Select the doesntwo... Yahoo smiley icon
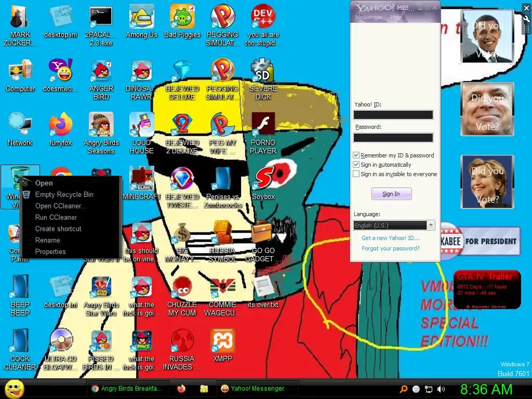Screen dimensions: 532x399 click(x=61, y=75)
